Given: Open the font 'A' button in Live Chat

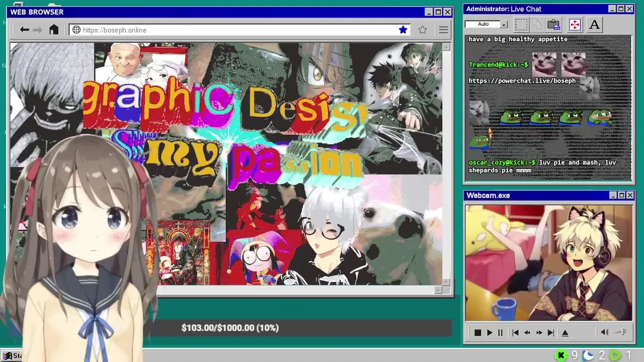Looking at the screenshot, I should click(x=594, y=24).
